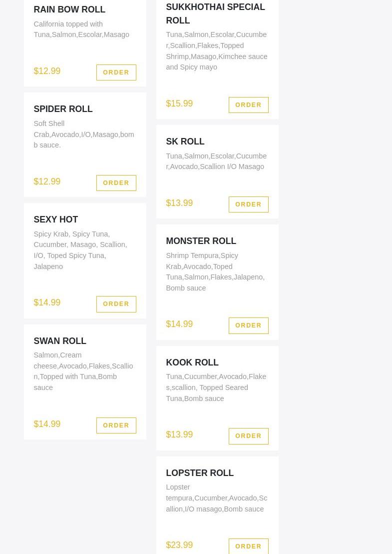
Task: Click the Rain Bow Roll title
Action: click(69, 9)
